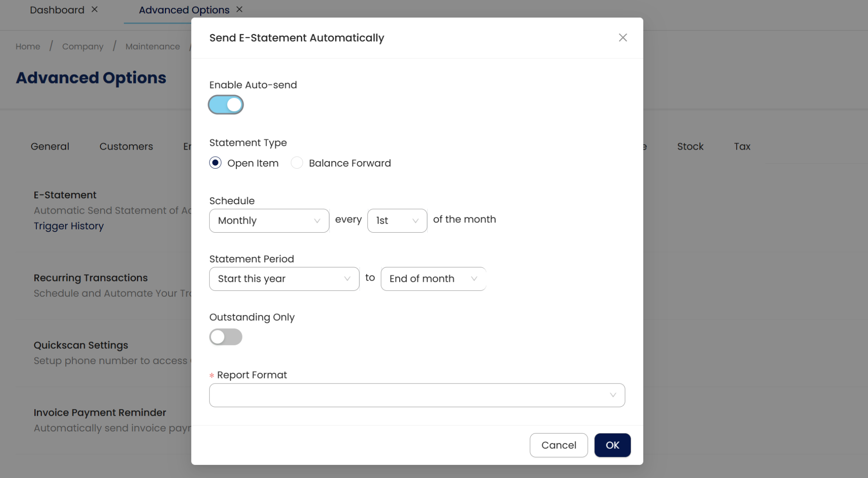Switch to the Customers tab
The height and width of the screenshot is (478, 868).
click(126, 146)
